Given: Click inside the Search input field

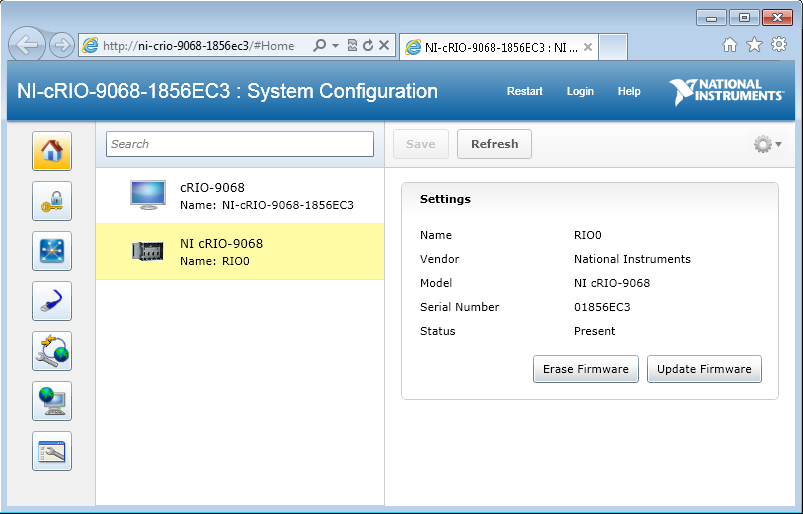Looking at the screenshot, I should point(239,144).
